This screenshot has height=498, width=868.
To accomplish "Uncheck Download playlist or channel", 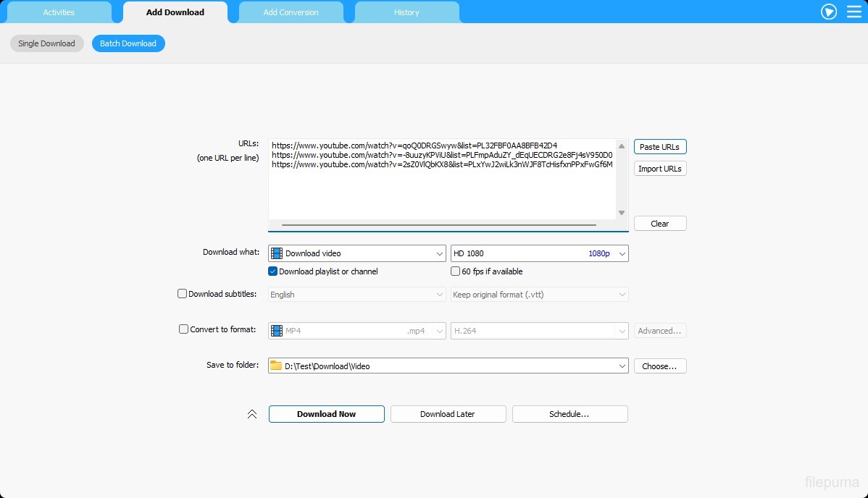I will (273, 271).
